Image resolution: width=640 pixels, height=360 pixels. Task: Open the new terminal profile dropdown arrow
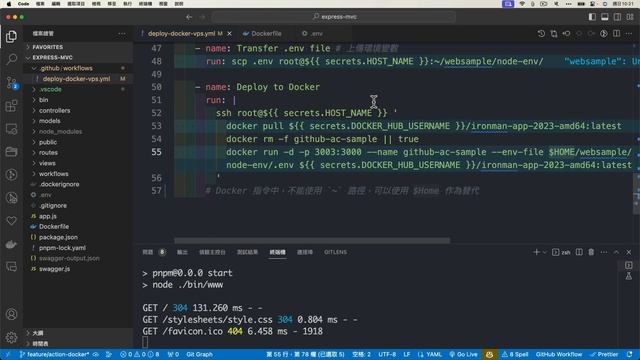point(544,252)
